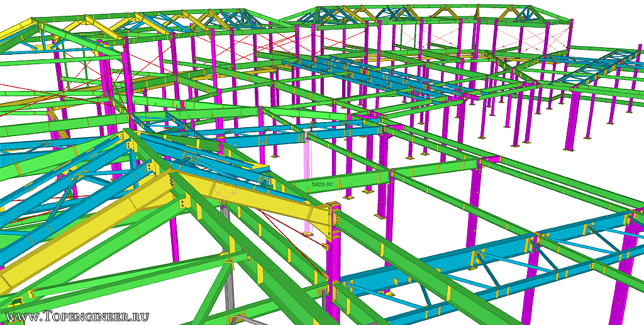Select the yellow base plate under highlighted pink column
The image size is (644, 325).
tap(308, 235)
